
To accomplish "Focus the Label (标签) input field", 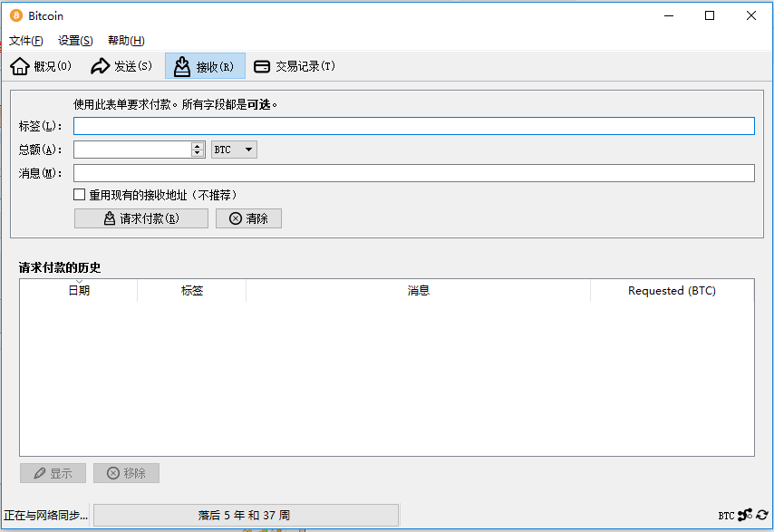I will 413,126.
